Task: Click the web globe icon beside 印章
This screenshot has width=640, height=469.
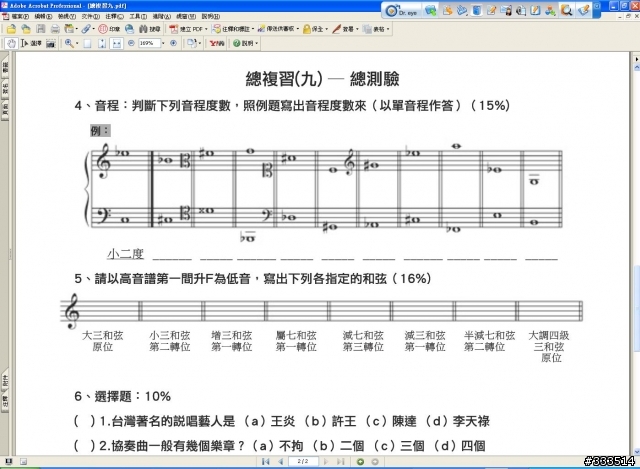Action: 129,29
